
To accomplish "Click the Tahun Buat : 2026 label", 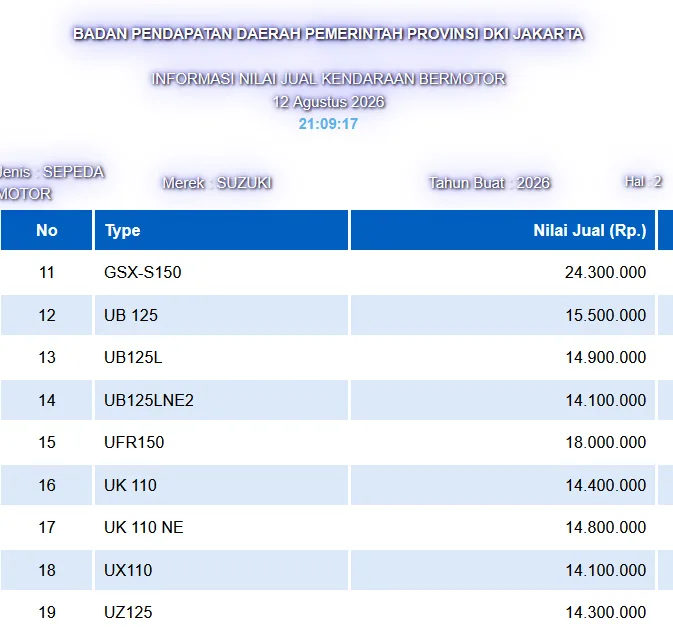I will click(x=489, y=183).
